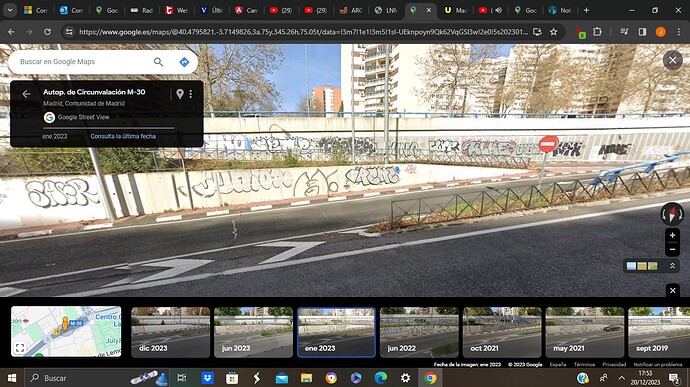Click the browser forward arrow
Viewport: 690px width, 387px height.
click(x=29, y=32)
